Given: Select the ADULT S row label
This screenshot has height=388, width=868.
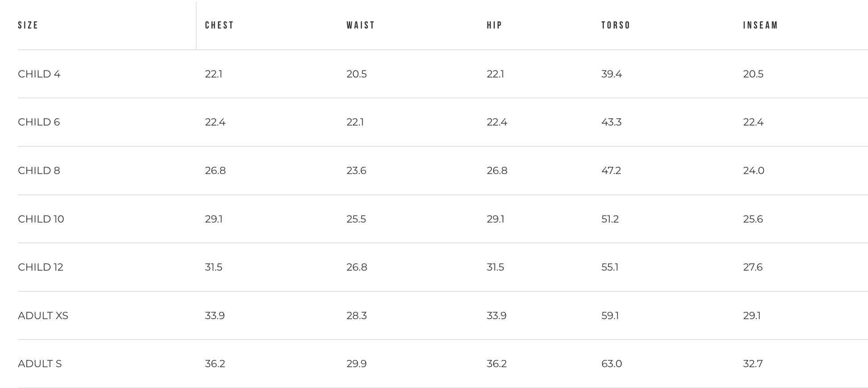Looking at the screenshot, I should point(40,364).
